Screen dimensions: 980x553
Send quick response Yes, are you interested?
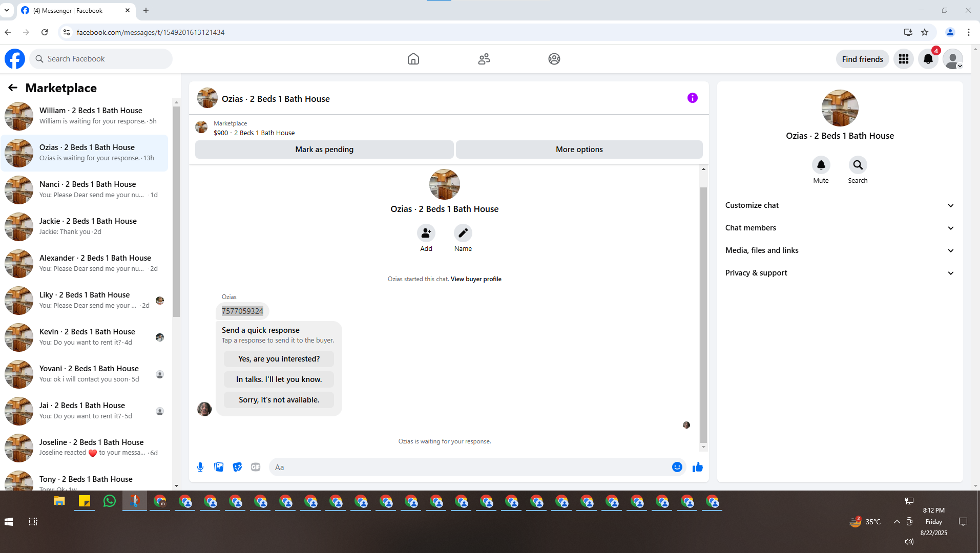(x=279, y=359)
